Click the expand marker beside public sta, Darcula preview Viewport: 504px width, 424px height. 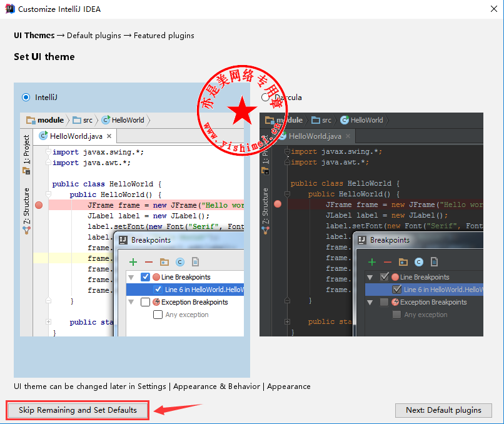coord(288,321)
